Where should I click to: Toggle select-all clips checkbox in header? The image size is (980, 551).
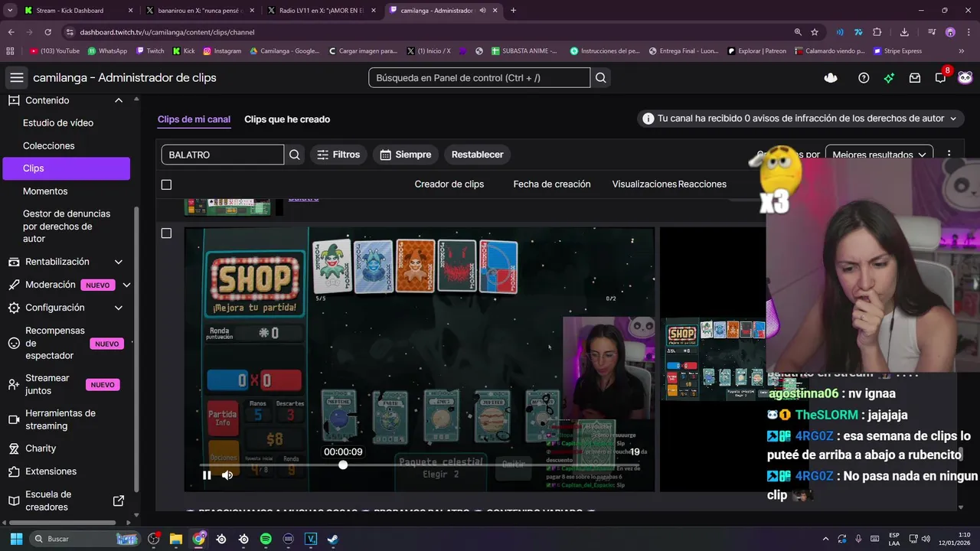click(166, 184)
